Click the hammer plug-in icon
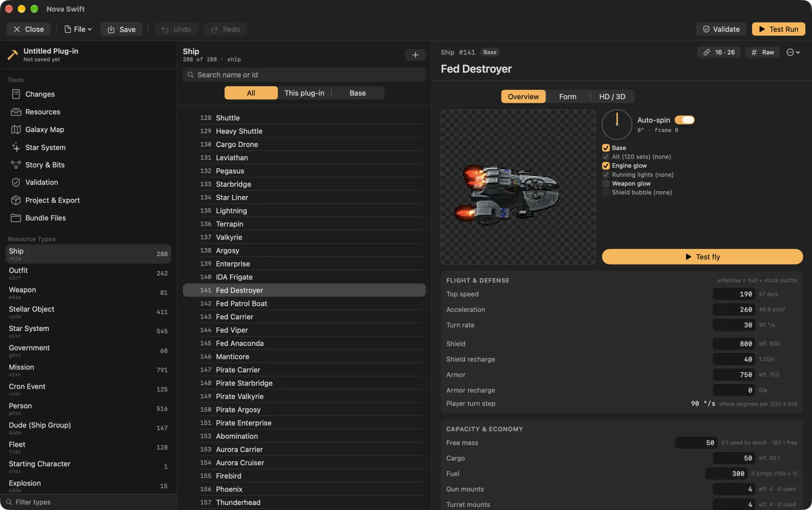 (13, 55)
